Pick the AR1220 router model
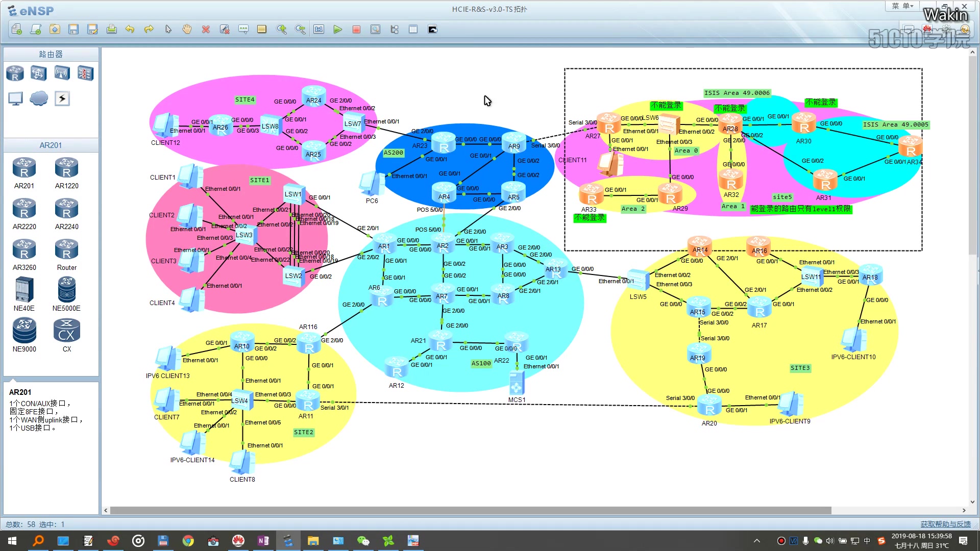This screenshot has height=551, width=980. (x=67, y=173)
